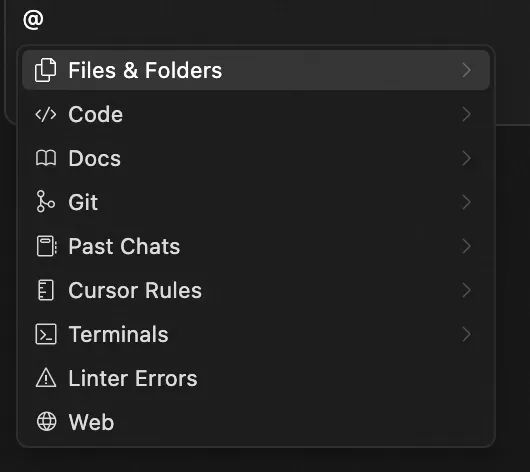Viewport: 530px width, 472px height.
Task: Click the Linter Errors warning triangle icon
Action: point(46,378)
